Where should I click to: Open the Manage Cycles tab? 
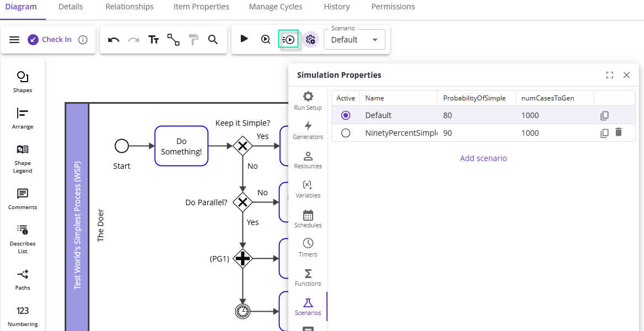pos(276,7)
